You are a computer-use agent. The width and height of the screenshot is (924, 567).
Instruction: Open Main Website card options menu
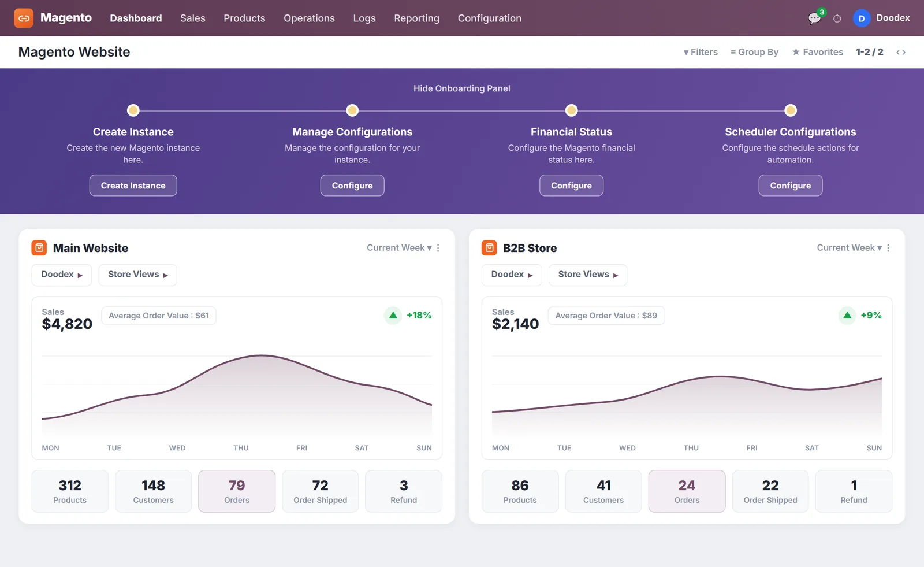coord(438,248)
